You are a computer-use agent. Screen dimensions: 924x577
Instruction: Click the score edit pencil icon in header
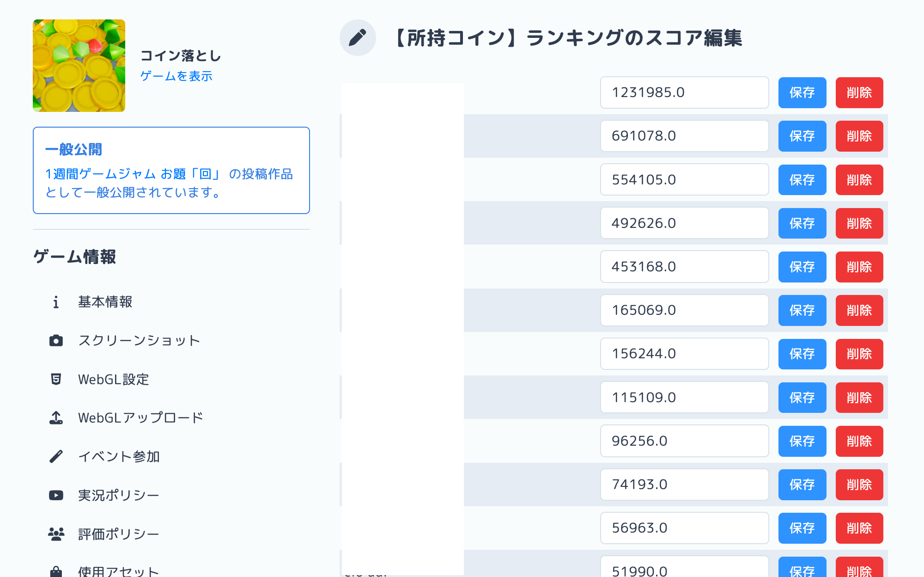pos(358,37)
